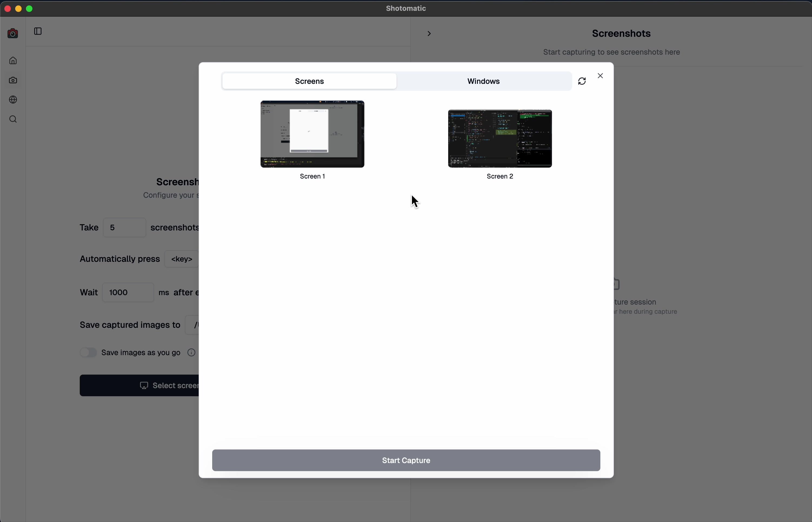Switch to the Windows tab
This screenshot has width=812, height=522.
(483, 81)
